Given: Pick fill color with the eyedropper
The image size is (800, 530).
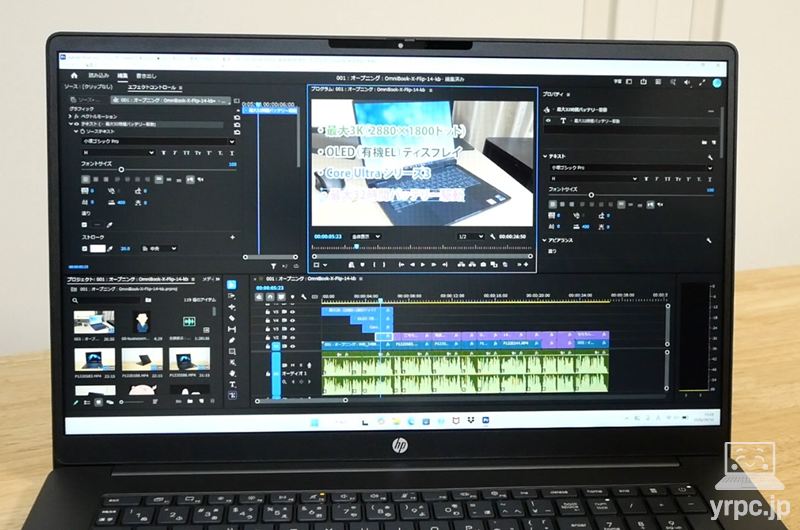Looking at the screenshot, I should (109, 224).
